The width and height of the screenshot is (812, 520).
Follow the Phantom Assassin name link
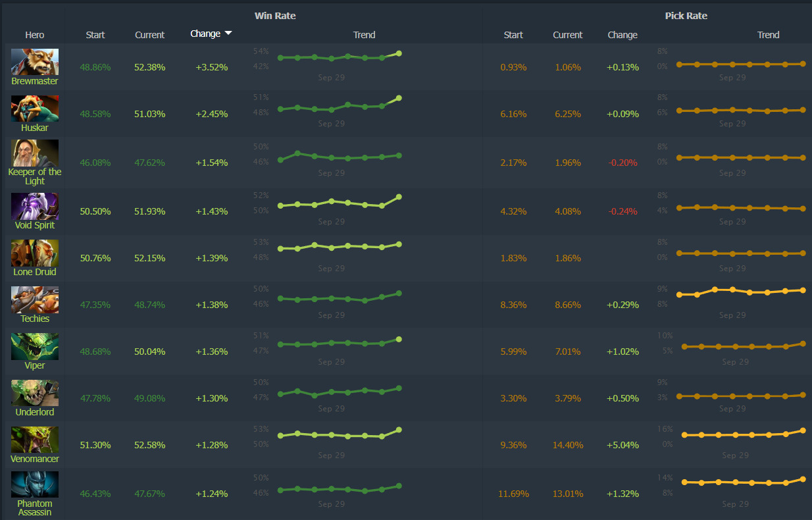tap(35, 507)
